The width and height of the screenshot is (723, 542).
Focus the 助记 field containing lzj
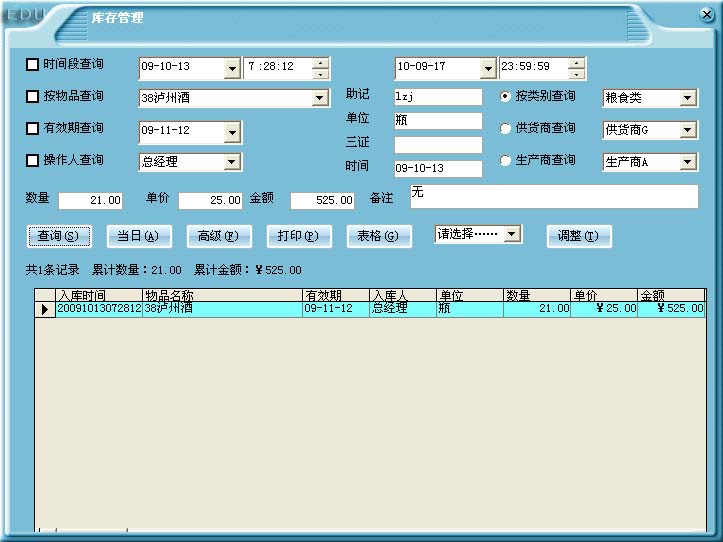438,97
